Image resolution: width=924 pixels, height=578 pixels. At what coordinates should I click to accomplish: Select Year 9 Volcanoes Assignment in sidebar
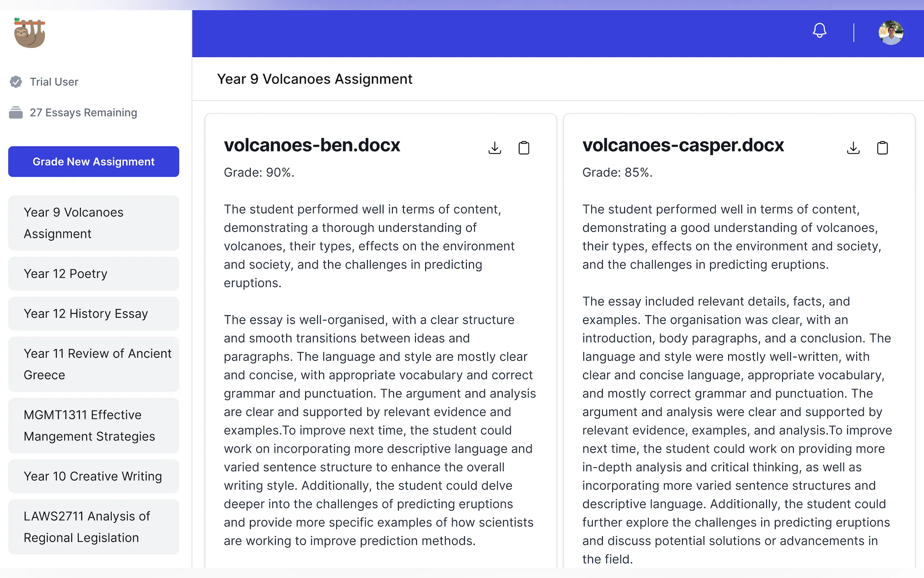[x=93, y=223]
